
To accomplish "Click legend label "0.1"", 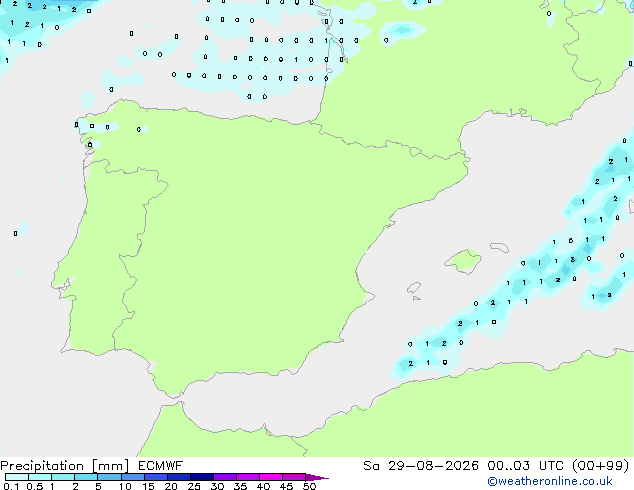I will pyautogui.click(x=10, y=486).
